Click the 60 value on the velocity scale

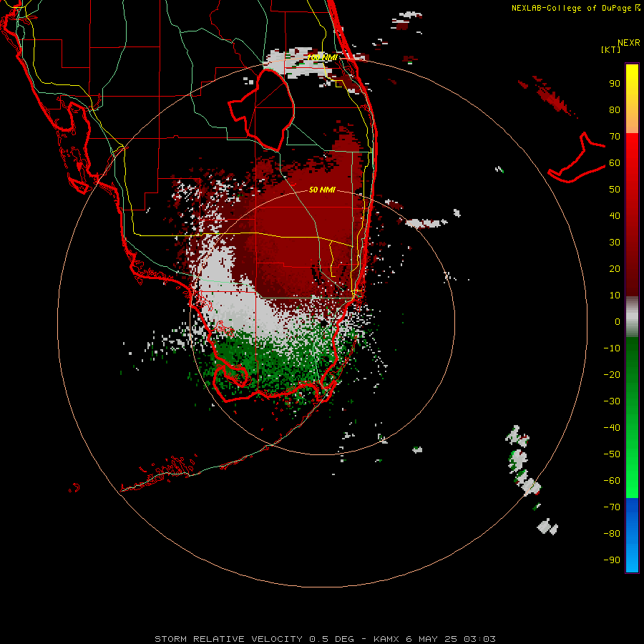point(615,162)
